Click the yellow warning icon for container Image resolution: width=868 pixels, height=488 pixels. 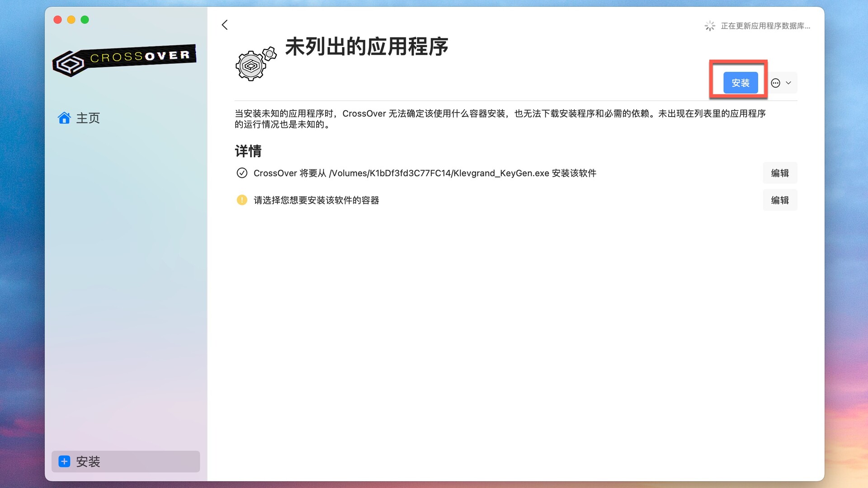point(242,200)
